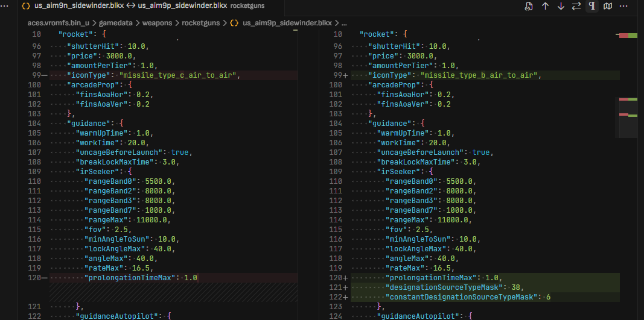644x320 pixels.
Task: Click "rangeBand2": 8000.0 in right pane
Action: [x=432, y=191]
